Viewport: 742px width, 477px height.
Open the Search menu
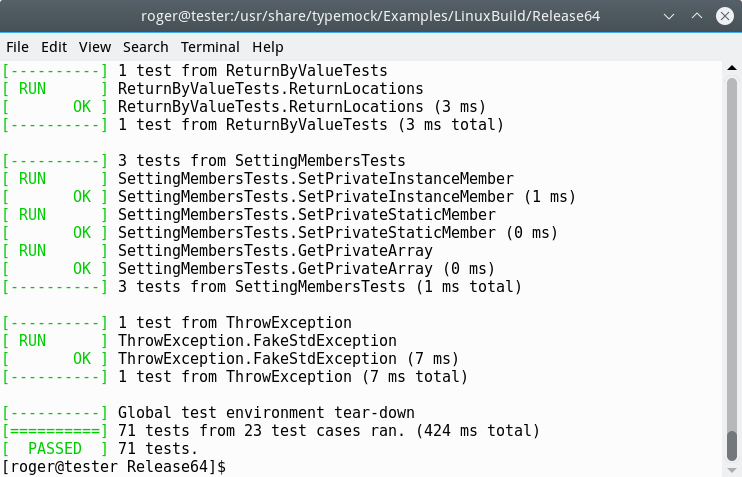pos(146,47)
